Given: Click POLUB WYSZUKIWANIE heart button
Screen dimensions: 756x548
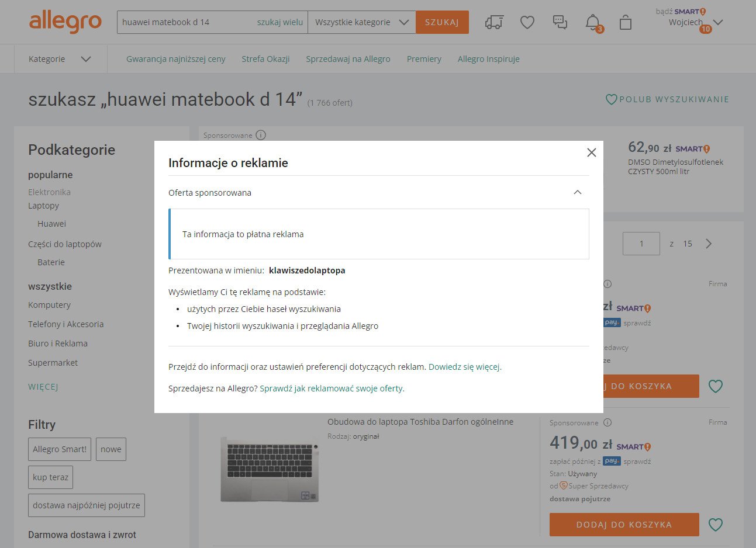Looking at the screenshot, I should [x=667, y=99].
